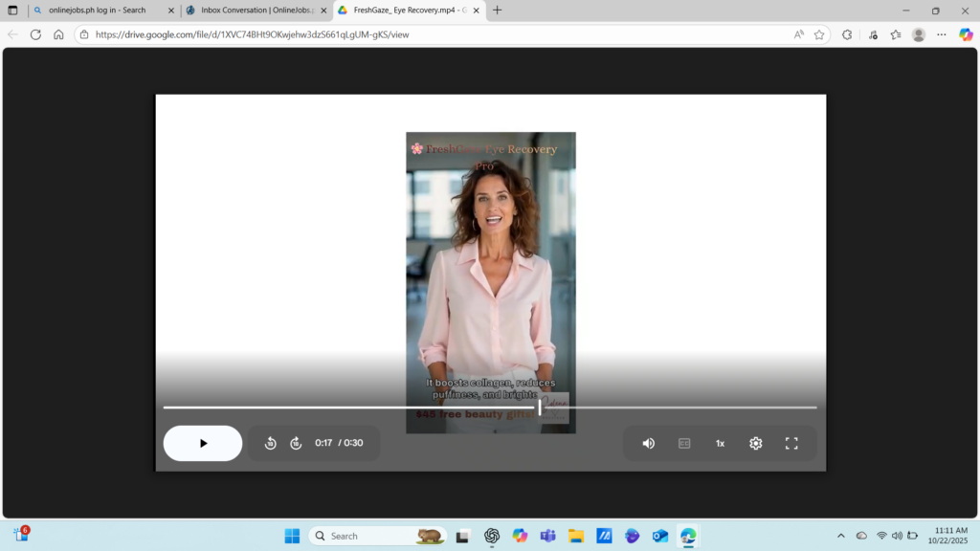Rewind video 10 seconds

[x=271, y=443]
